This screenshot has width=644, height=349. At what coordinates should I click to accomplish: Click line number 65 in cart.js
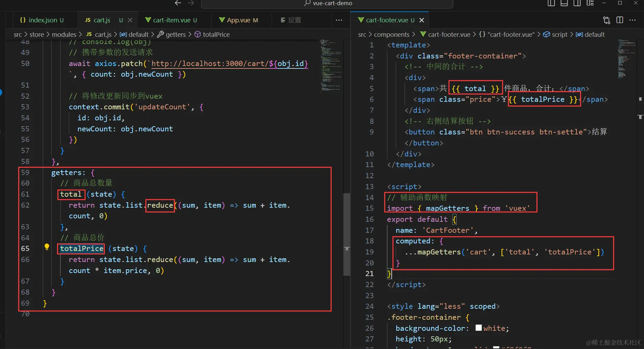coord(25,248)
